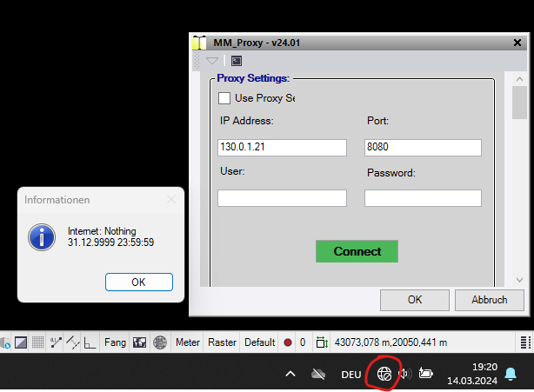
Task: Click the MM_Proxy vertical scrollbar thumb
Action: coord(519,103)
